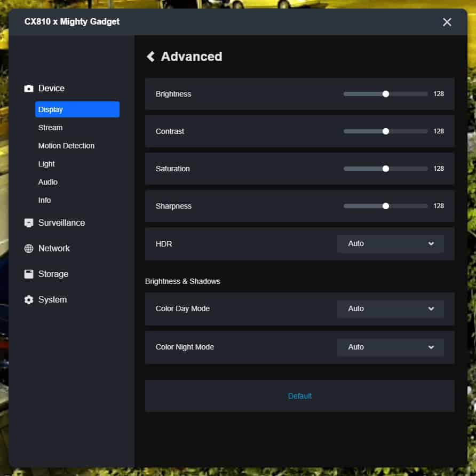Screen dimensions: 476x476
Task: Click the System gear icon
Action: (29, 300)
